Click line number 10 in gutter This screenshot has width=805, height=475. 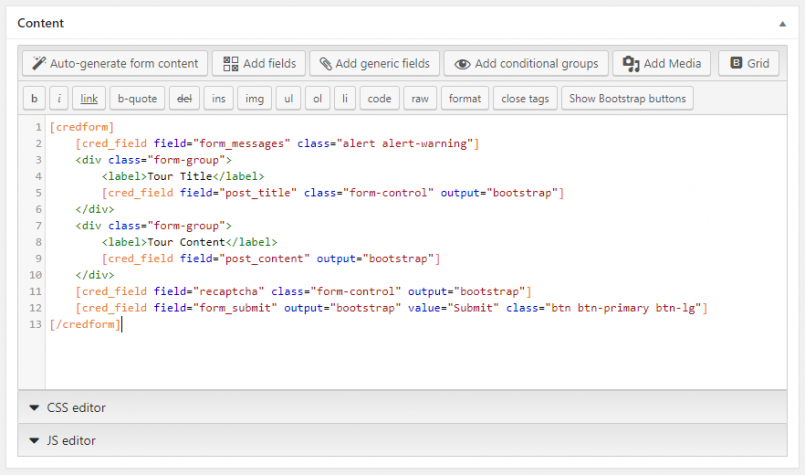click(35, 275)
